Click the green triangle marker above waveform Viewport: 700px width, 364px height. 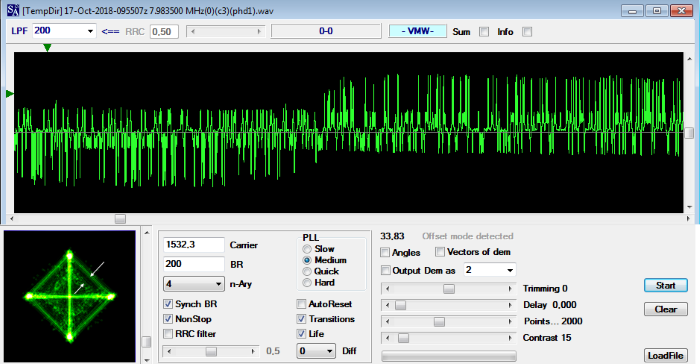coord(47,48)
